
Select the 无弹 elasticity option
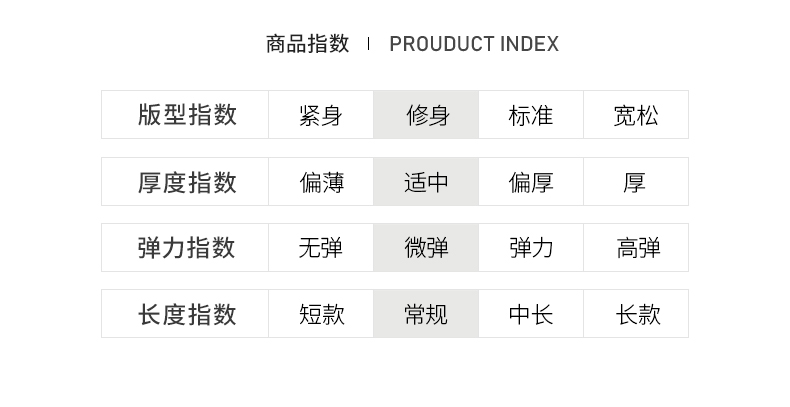tap(321, 248)
